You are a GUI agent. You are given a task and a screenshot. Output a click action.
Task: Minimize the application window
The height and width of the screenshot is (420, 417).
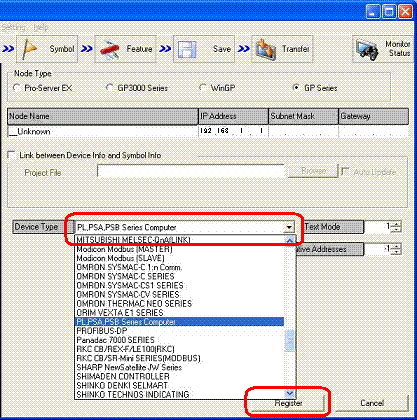[x=373, y=12]
